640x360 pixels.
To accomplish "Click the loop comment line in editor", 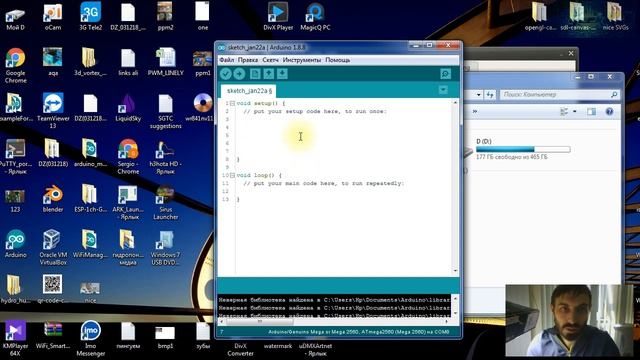I will [323, 183].
